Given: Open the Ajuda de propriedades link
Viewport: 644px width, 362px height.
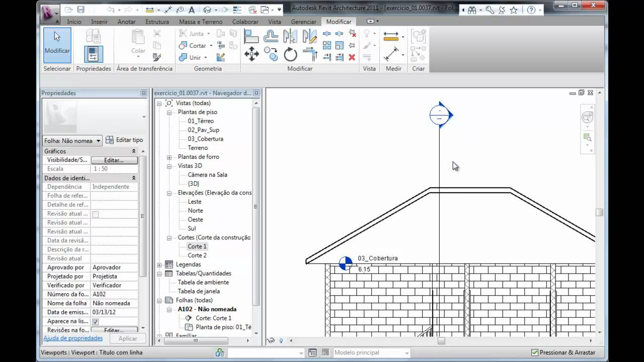Looking at the screenshot, I should [73, 338].
